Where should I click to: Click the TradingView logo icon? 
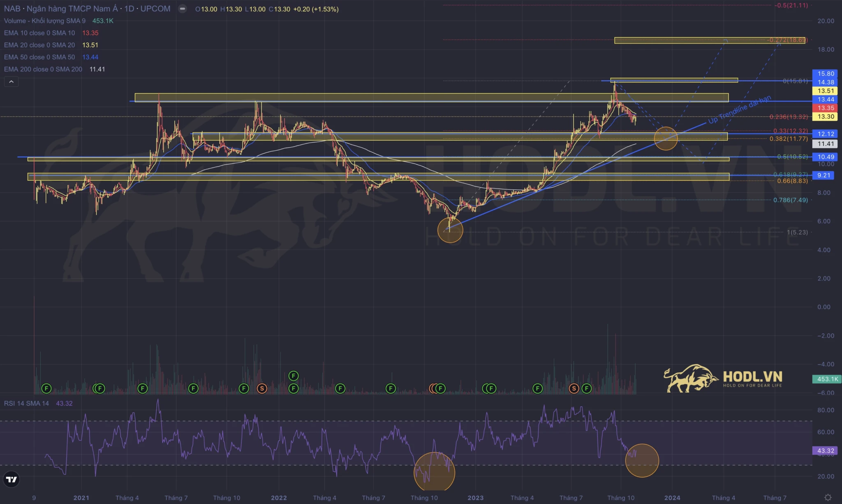tap(12, 479)
